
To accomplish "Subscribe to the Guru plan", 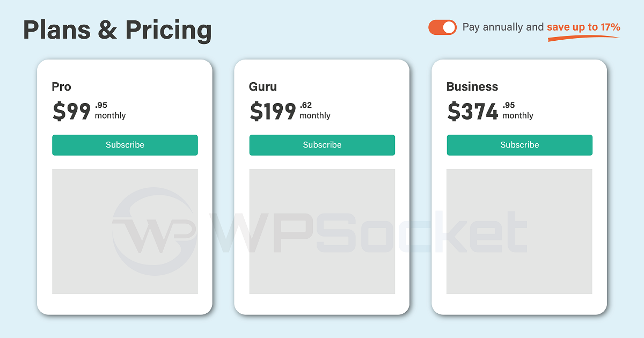I will coord(322,145).
